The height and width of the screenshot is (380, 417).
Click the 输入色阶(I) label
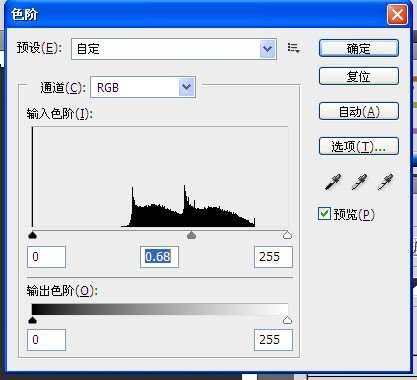point(59,114)
